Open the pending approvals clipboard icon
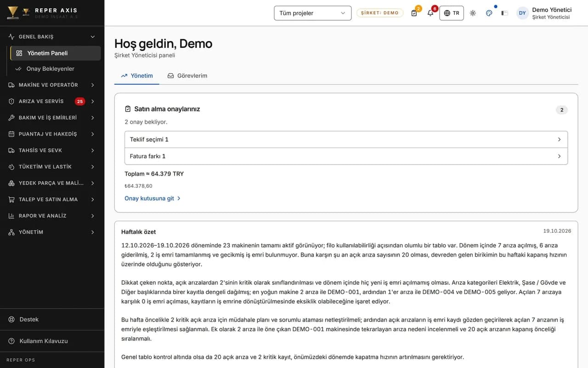 414,13
